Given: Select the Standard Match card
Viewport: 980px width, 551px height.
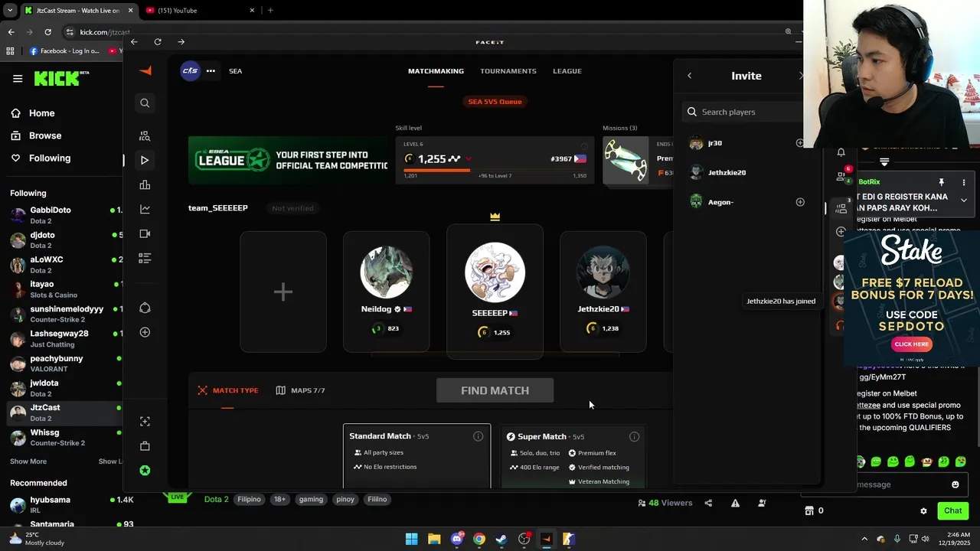Looking at the screenshot, I should point(416,456).
